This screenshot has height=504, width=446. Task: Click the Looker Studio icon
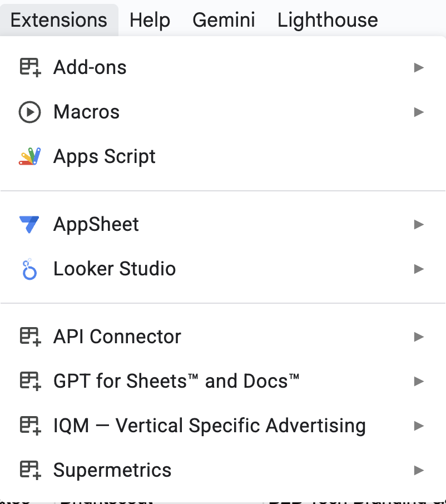tap(29, 269)
